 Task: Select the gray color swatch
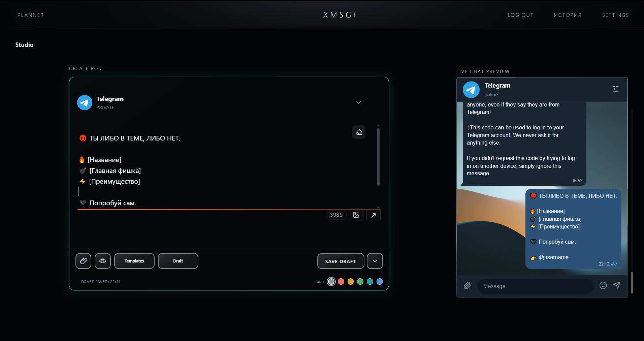[x=331, y=282]
